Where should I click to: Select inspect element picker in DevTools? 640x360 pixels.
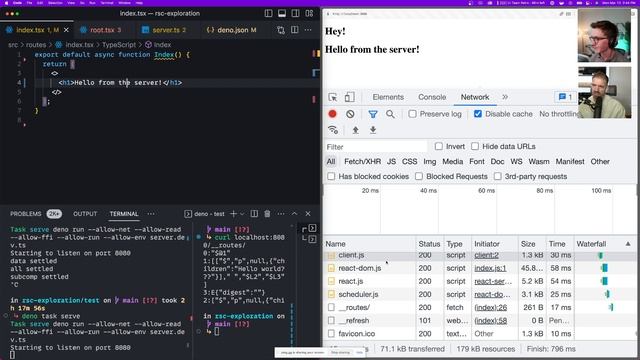tap(333, 97)
